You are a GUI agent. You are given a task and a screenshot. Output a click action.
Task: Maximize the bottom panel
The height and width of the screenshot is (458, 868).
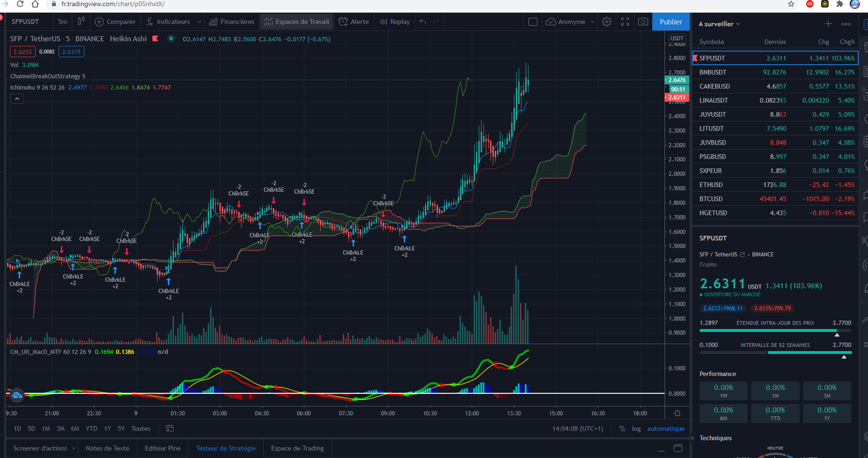[x=678, y=449]
